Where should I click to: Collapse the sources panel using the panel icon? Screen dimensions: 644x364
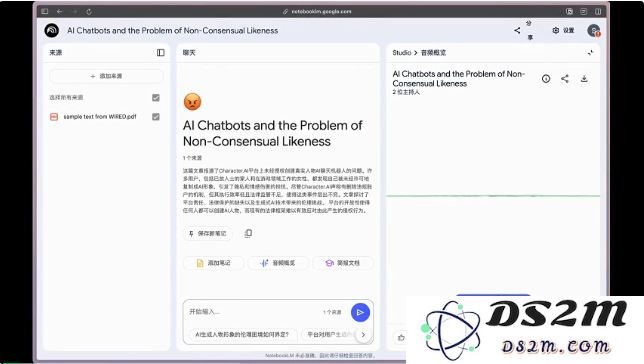(x=161, y=53)
